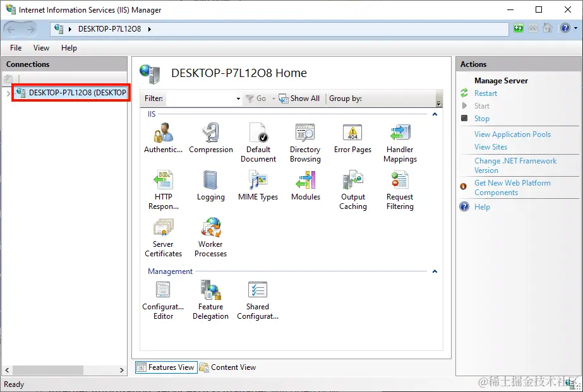Screen dimensions: 583x392
Task: Open Directory Browsing settings
Action: click(x=305, y=143)
